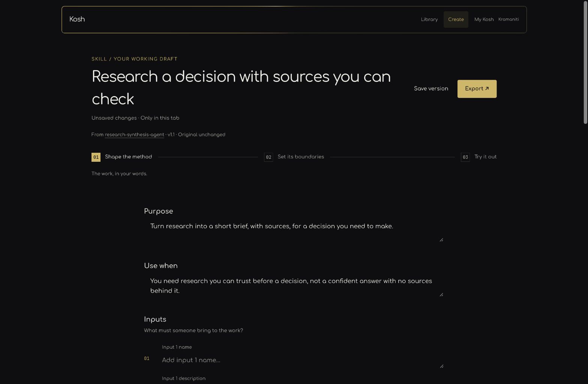
Task: Click 'What must someone bring to the work?' hint
Action: pos(193,331)
